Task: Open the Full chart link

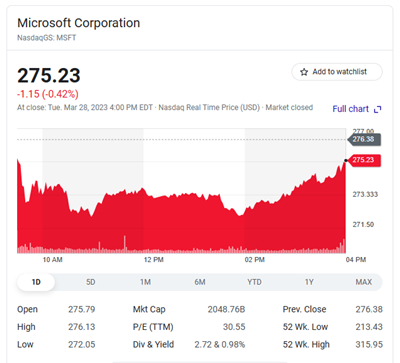Action: click(x=351, y=109)
